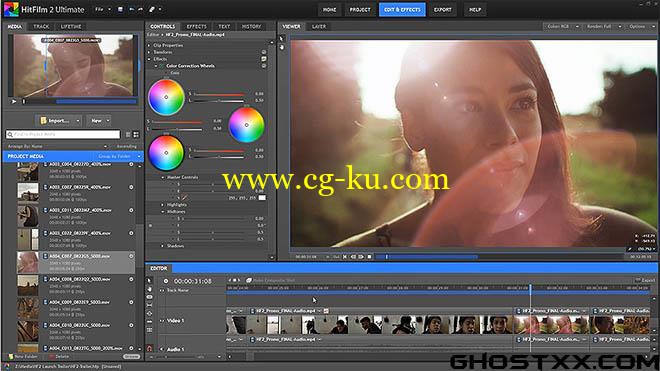Open the Export screen
The width and height of the screenshot is (660, 371).
442,10
